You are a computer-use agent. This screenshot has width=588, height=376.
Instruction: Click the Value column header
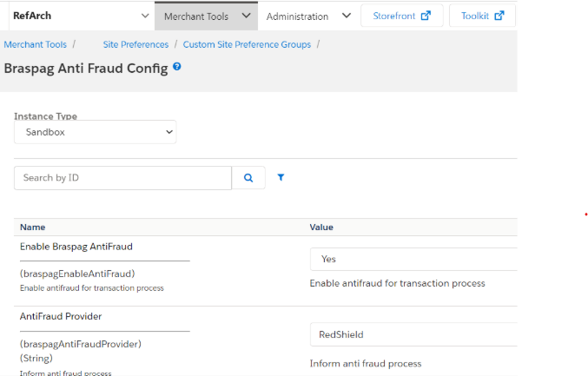click(321, 228)
